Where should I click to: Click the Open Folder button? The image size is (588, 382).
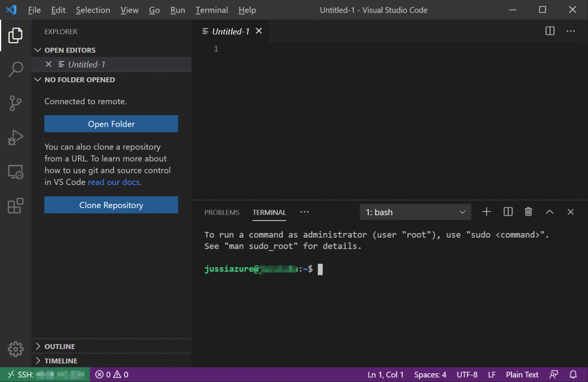(x=111, y=124)
